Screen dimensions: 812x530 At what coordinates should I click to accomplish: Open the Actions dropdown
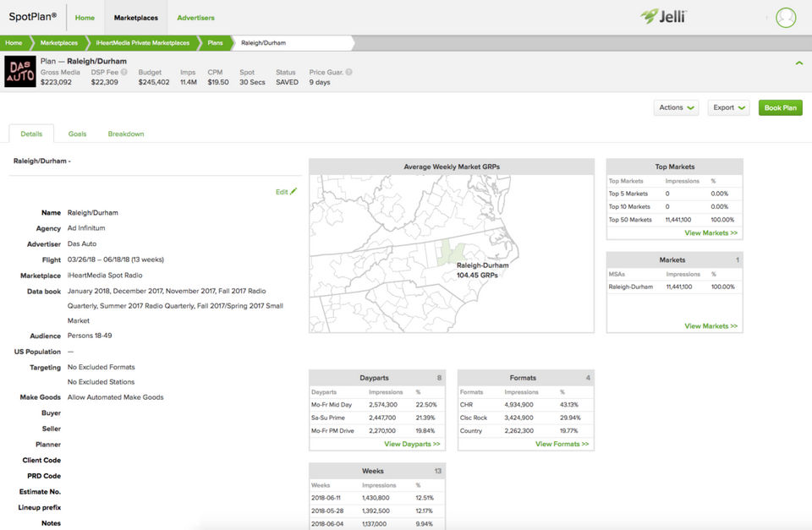pyautogui.click(x=677, y=107)
